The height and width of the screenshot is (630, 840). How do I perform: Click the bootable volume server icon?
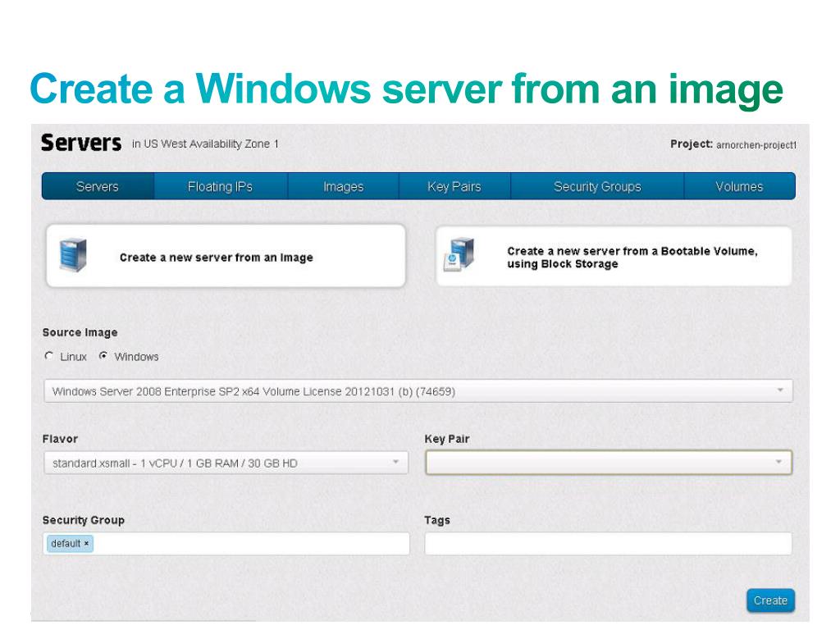pos(459,254)
